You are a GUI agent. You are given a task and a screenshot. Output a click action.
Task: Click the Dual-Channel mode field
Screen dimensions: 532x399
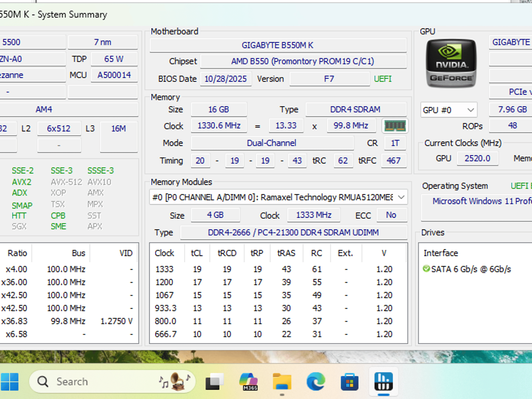click(272, 143)
